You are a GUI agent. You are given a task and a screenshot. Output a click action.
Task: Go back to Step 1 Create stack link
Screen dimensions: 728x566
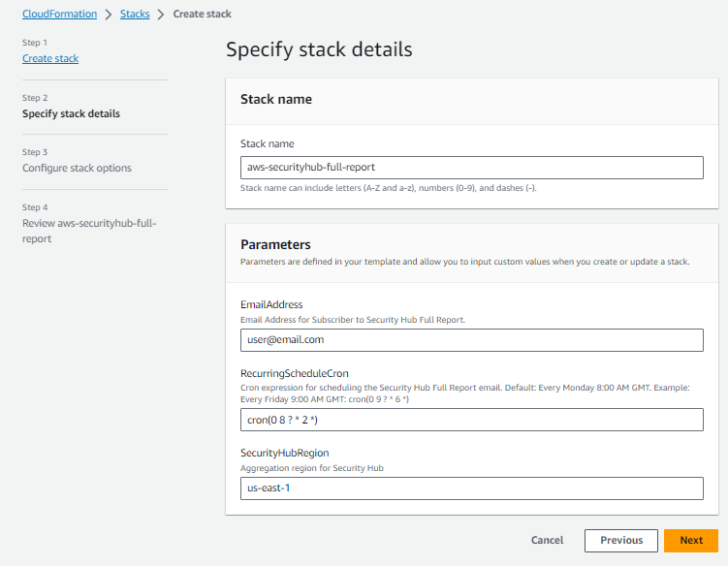point(50,59)
